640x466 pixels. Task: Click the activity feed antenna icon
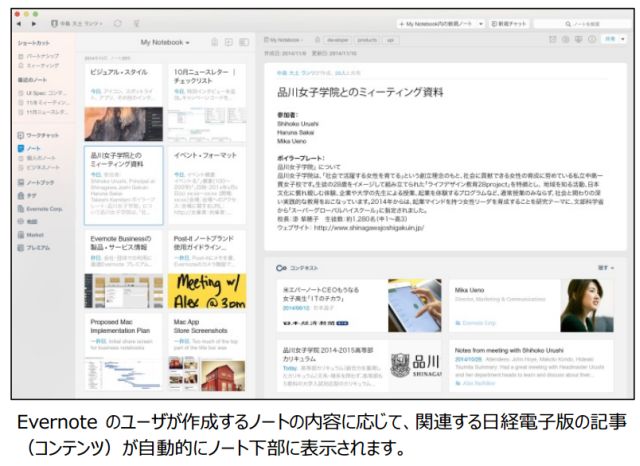coord(136,24)
